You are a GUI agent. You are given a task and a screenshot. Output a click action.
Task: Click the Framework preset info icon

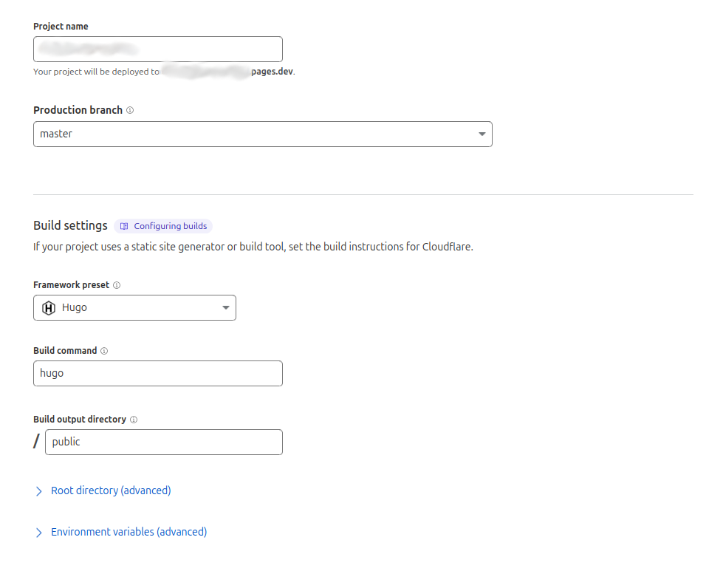117,285
